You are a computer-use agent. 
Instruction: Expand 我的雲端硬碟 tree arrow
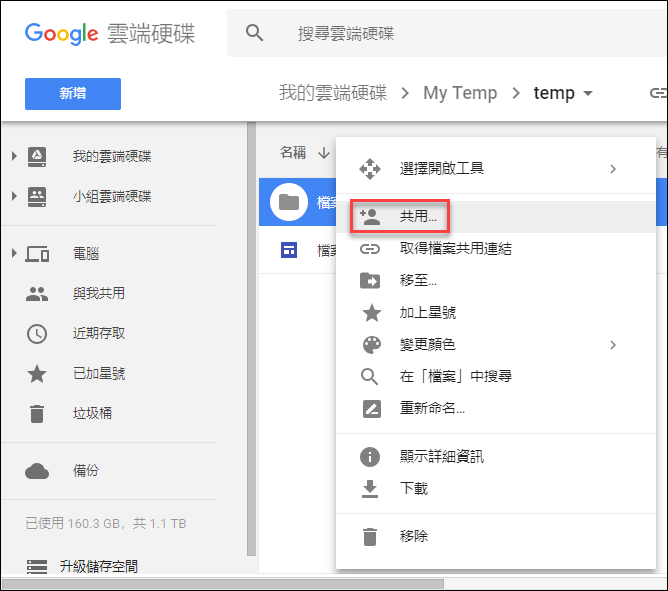[x=14, y=156]
